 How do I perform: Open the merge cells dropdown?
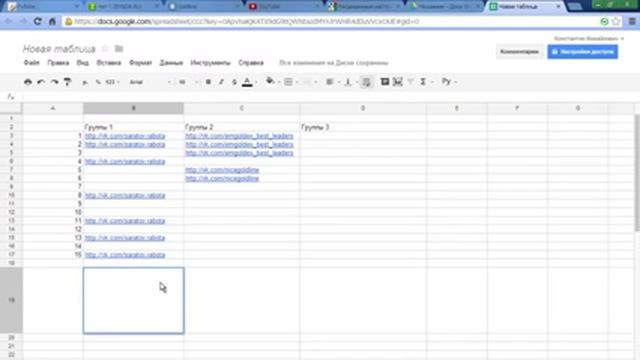pos(310,82)
